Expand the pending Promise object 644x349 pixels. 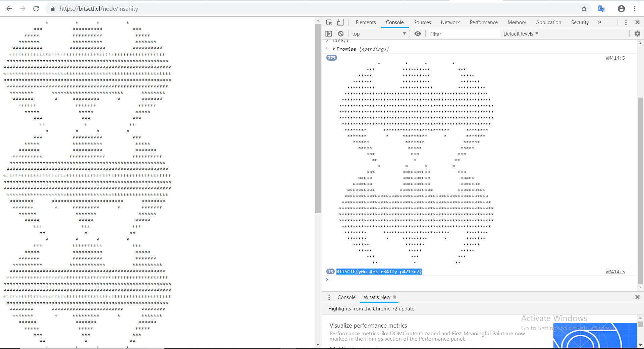click(x=334, y=49)
